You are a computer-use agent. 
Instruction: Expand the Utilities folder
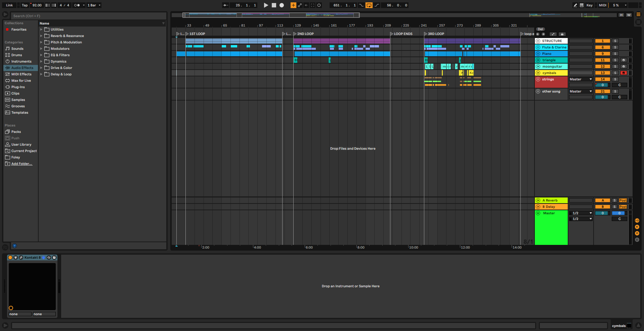coord(41,30)
